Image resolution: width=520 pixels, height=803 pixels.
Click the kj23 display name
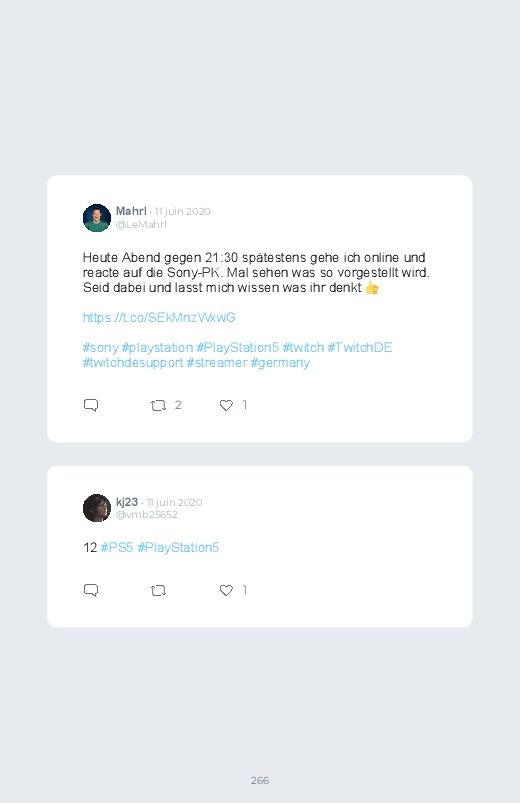(127, 502)
